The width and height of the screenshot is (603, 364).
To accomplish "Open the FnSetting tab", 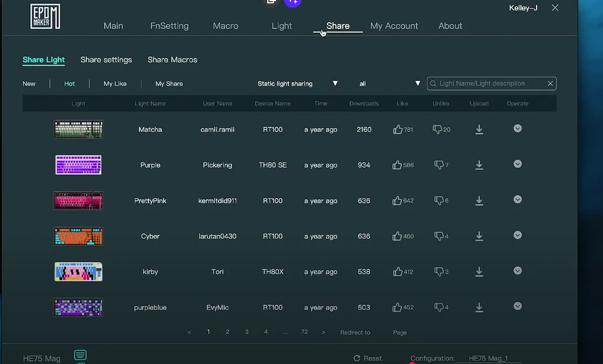I will point(169,26).
